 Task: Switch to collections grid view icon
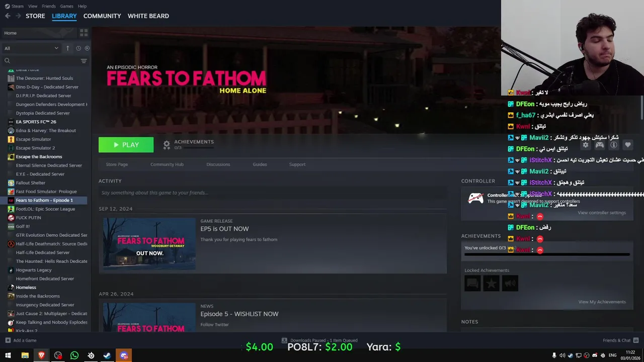tap(84, 33)
